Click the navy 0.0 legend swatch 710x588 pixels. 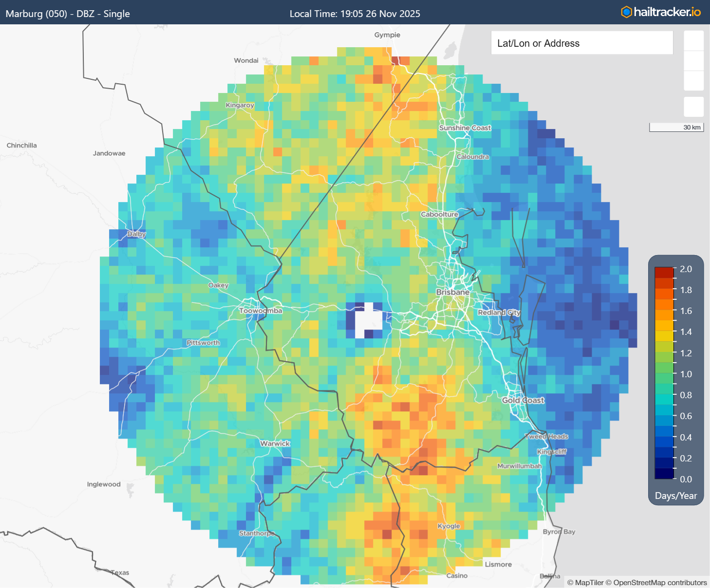(664, 474)
